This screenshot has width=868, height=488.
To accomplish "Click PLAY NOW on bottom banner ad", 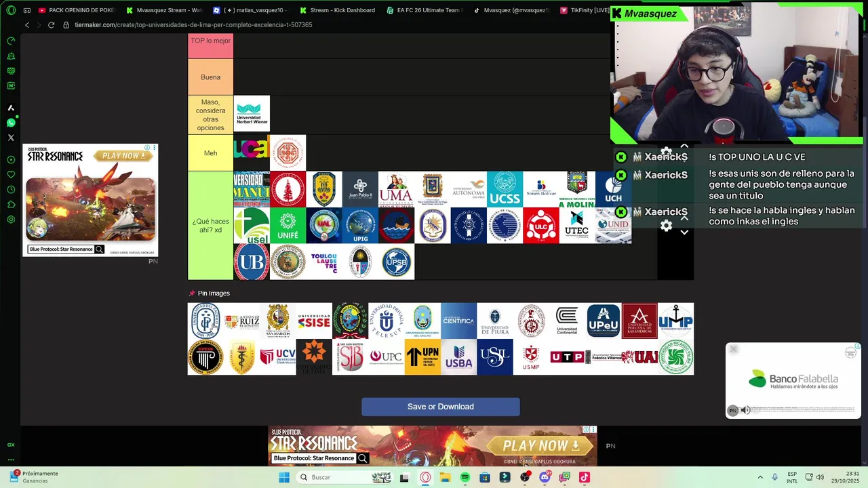I will click(540, 445).
